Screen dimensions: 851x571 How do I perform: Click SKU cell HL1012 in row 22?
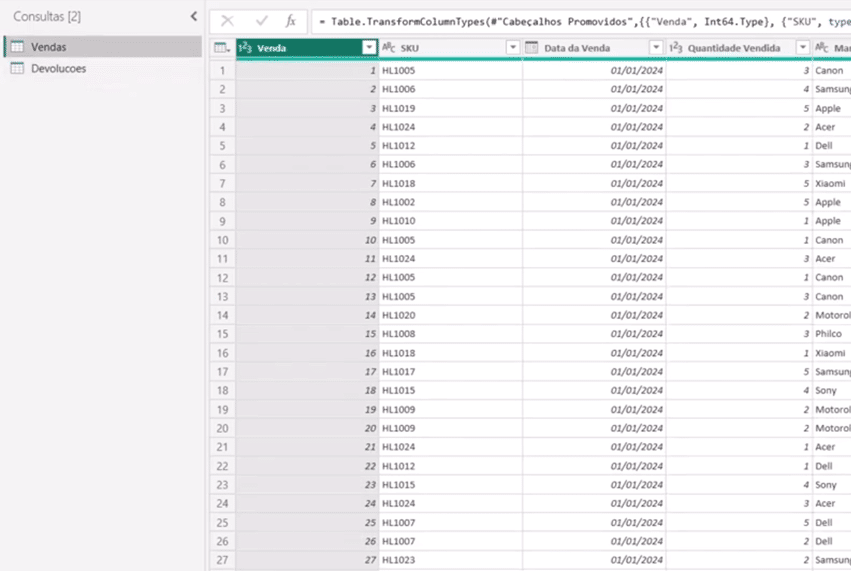coord(450,466)
